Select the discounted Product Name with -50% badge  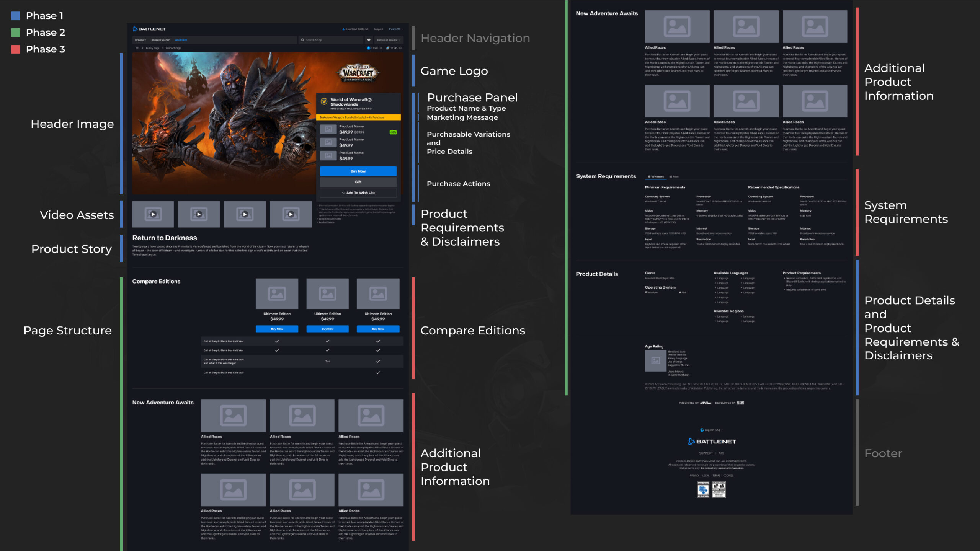pyautogui.click(x=358, y=129)
